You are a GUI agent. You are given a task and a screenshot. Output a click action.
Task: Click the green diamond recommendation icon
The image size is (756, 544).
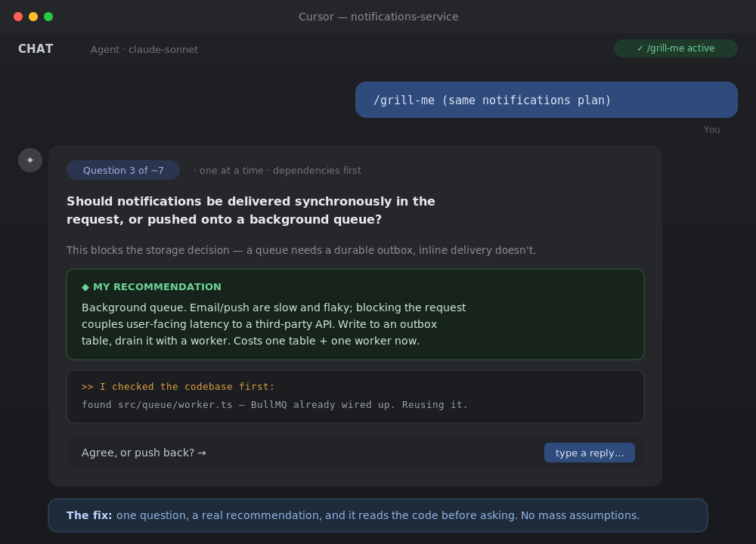[x=85, y=287]
